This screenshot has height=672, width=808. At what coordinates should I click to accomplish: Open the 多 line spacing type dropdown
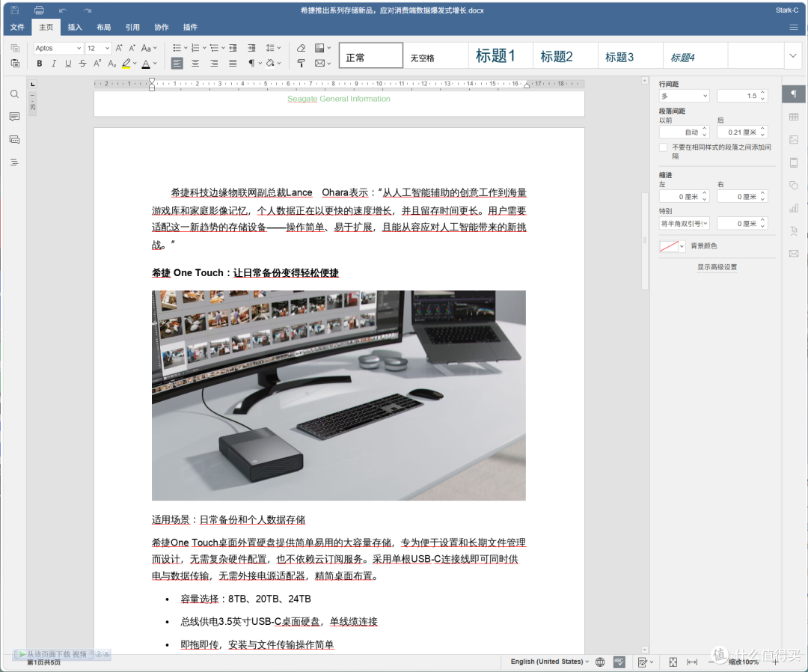[x=684, y=96]
